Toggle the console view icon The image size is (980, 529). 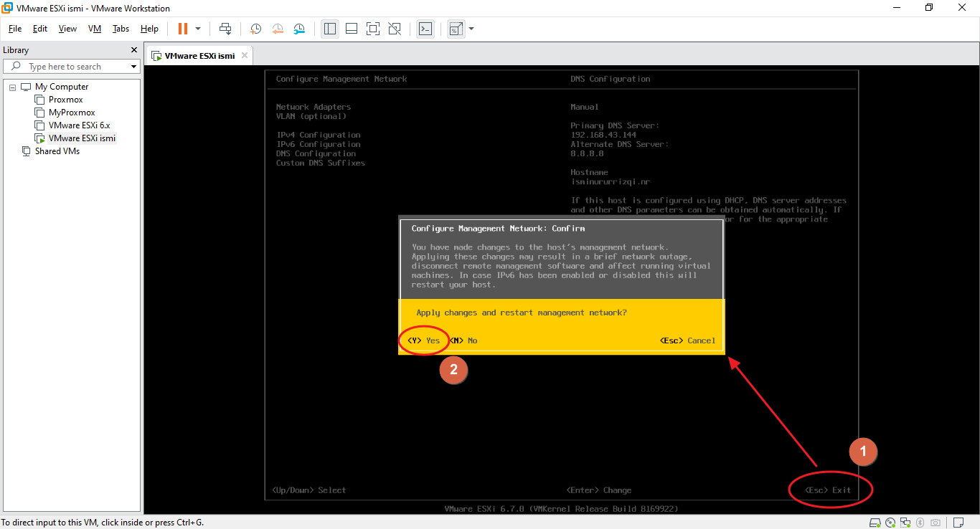425,29
